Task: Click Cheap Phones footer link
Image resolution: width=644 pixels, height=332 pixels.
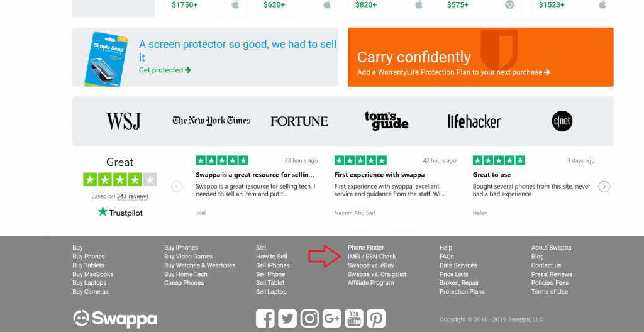Action: click(184, 283)
